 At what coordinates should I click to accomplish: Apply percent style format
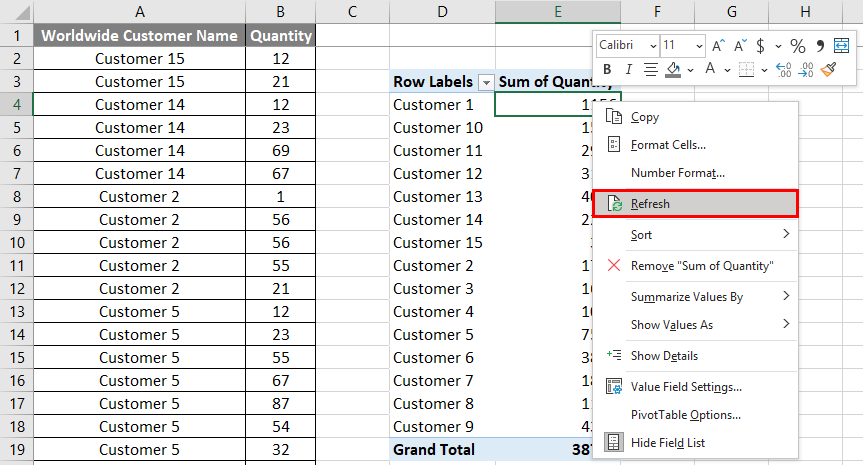coord(798,45)
